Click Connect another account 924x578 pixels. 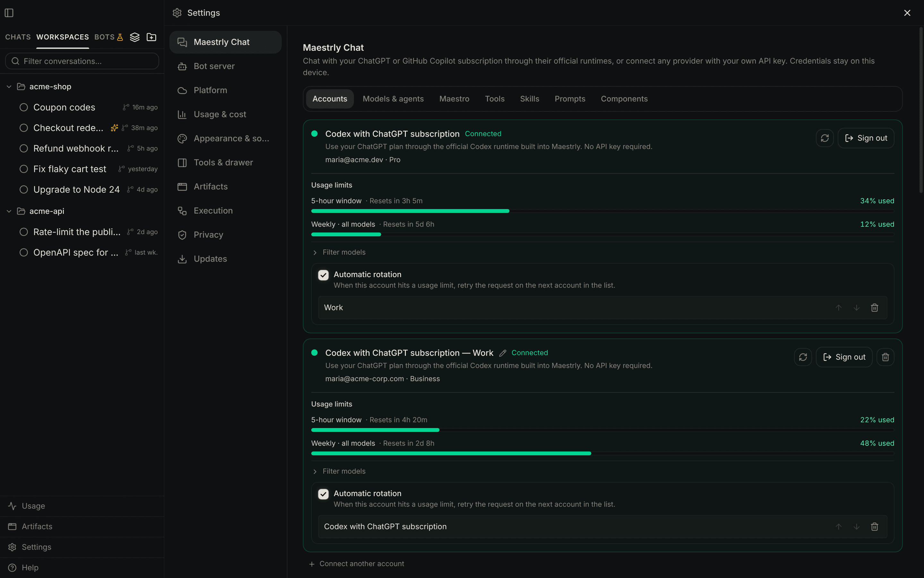pos(357,564)
